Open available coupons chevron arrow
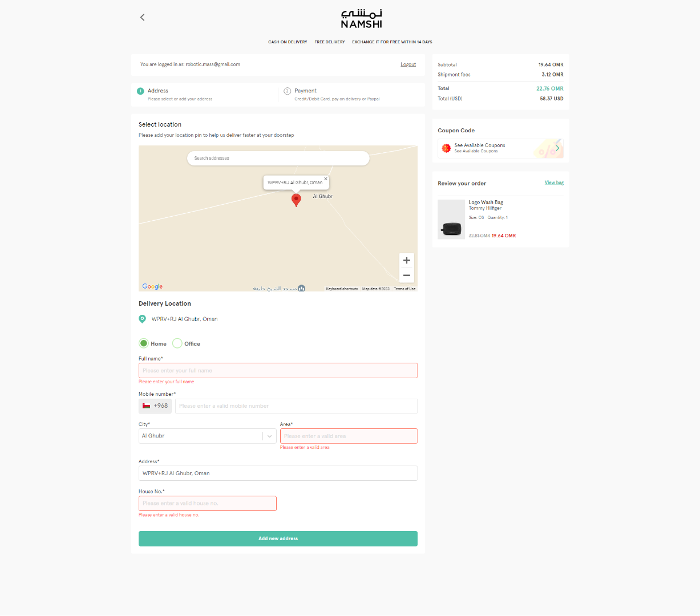The width and height of the screenshot is (700, 616). [x=557, y=148]
